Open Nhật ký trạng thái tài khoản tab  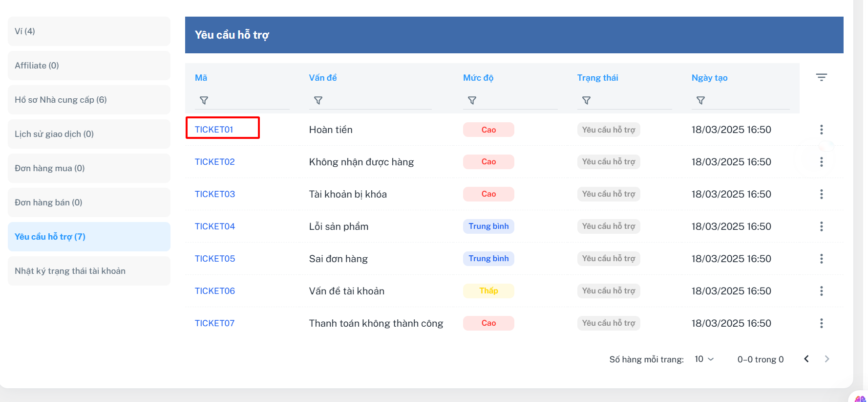pyautogui.click(x=89, y=271)
